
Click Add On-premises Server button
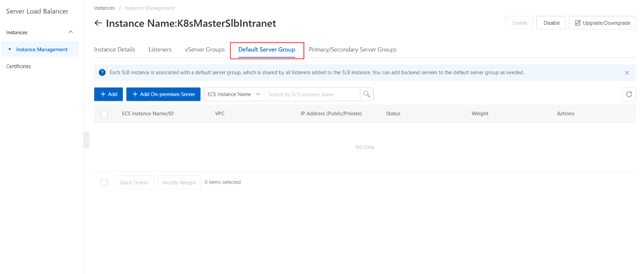point(163,94)
